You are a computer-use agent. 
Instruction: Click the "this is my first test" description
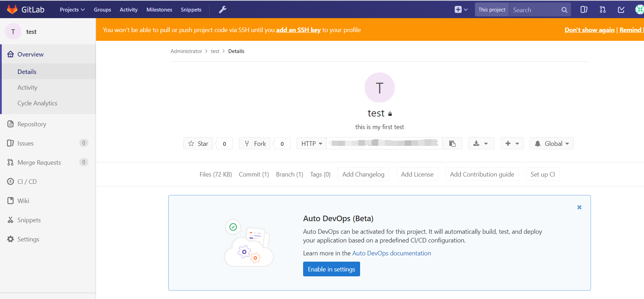380,127
